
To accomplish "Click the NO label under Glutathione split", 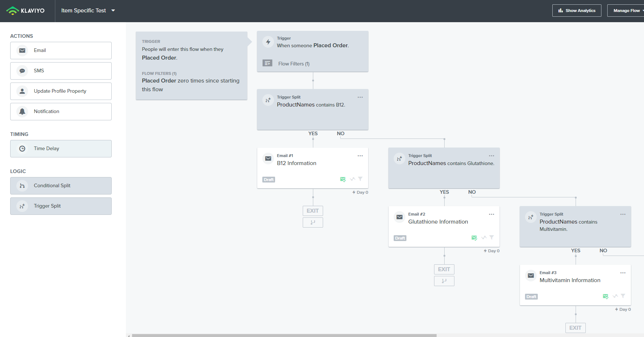I will pyautogui.click(x=472, y=192).
